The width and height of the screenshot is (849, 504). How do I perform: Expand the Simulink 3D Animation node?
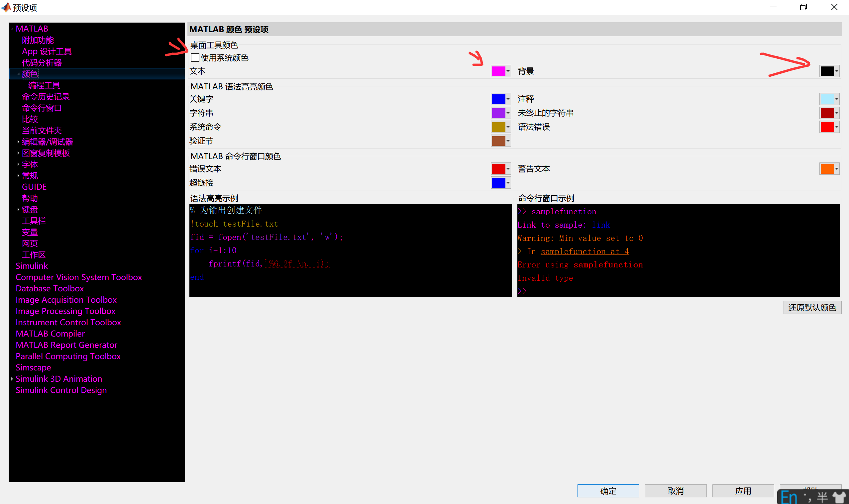pos(12,379)
